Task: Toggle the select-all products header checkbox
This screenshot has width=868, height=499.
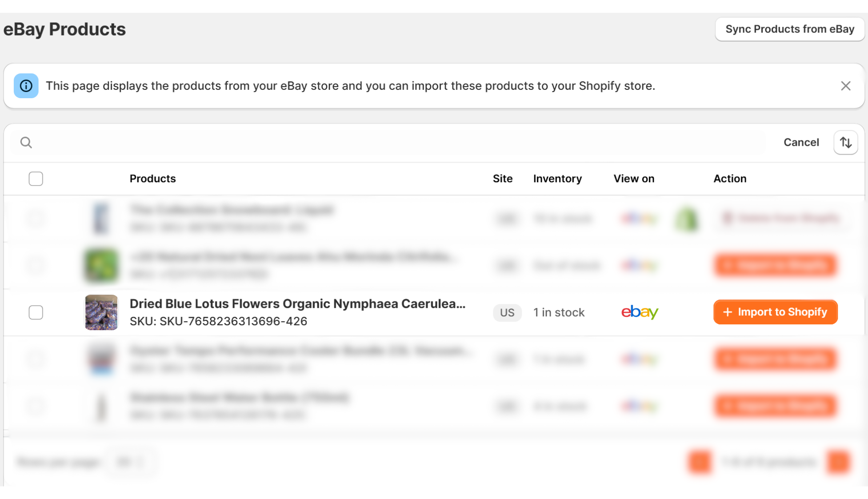Action: 36,179
